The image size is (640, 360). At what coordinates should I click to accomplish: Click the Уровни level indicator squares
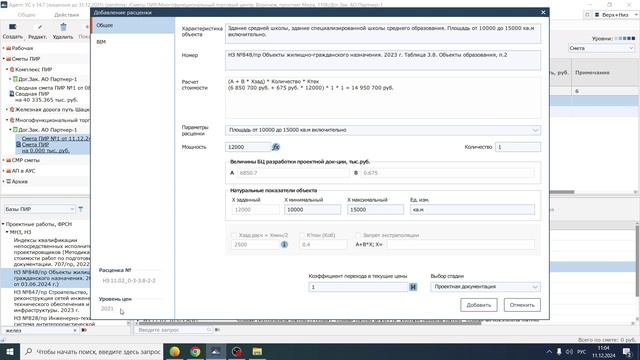[x=625, y=38]
